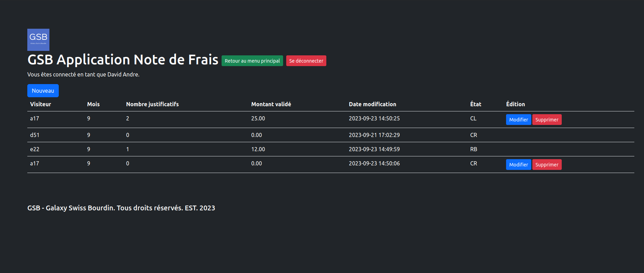
Task: Click Modifier in the 25.00 amount row
Action: point(519,120)
